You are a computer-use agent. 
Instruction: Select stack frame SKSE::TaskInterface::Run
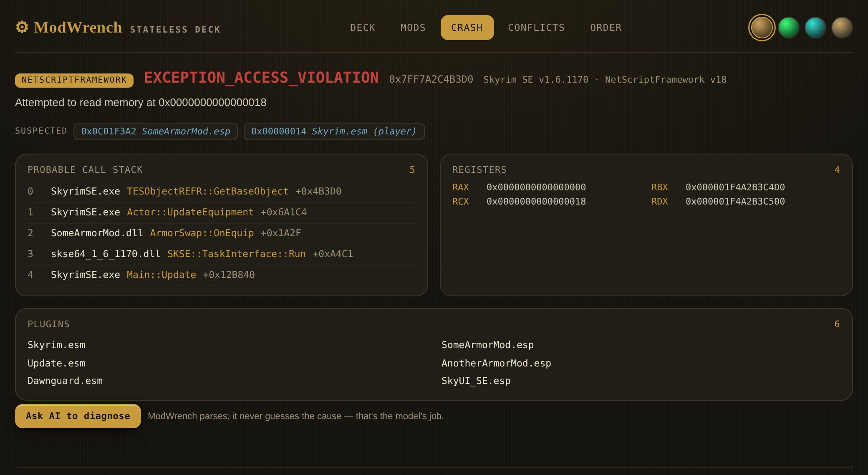coord(222,254)
